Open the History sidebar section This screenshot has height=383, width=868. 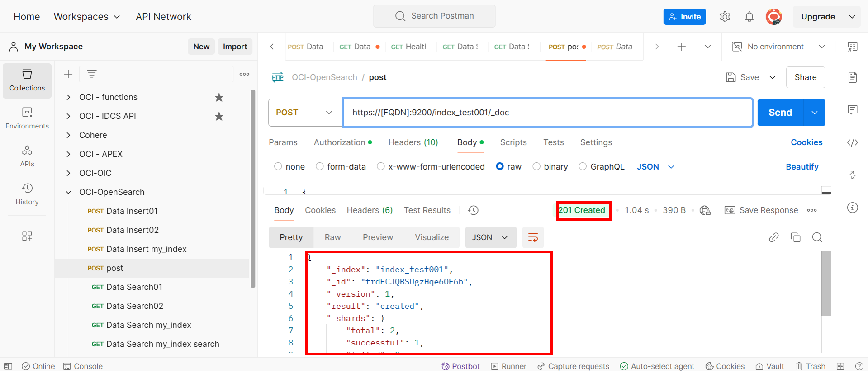pyautogui.click(x=27, y=194)
